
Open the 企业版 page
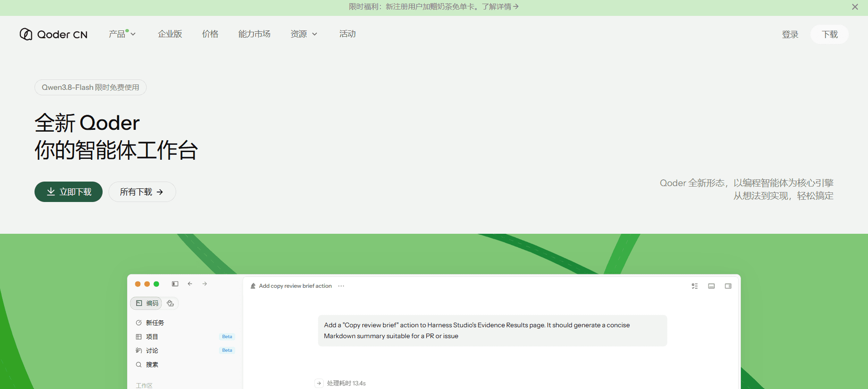(170, 34)
